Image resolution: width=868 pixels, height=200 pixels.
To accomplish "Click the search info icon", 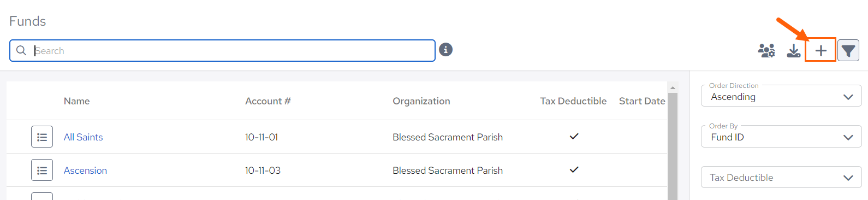I will [x=446, y=50].
